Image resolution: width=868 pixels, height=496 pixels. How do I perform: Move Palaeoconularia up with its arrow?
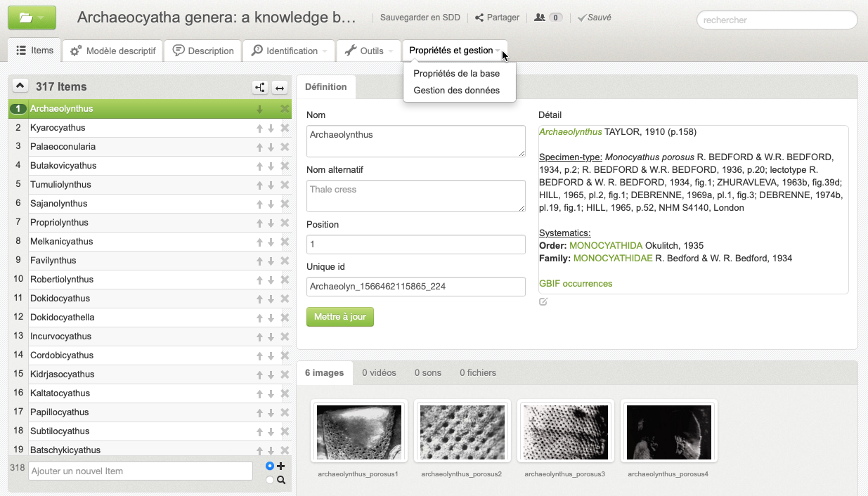(259, 147)
